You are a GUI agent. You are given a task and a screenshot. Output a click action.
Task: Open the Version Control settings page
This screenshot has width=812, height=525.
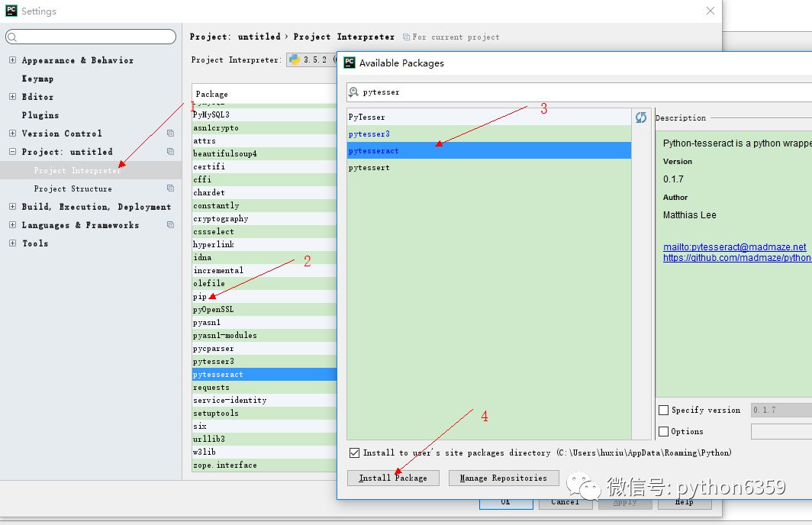click(62, 134)
